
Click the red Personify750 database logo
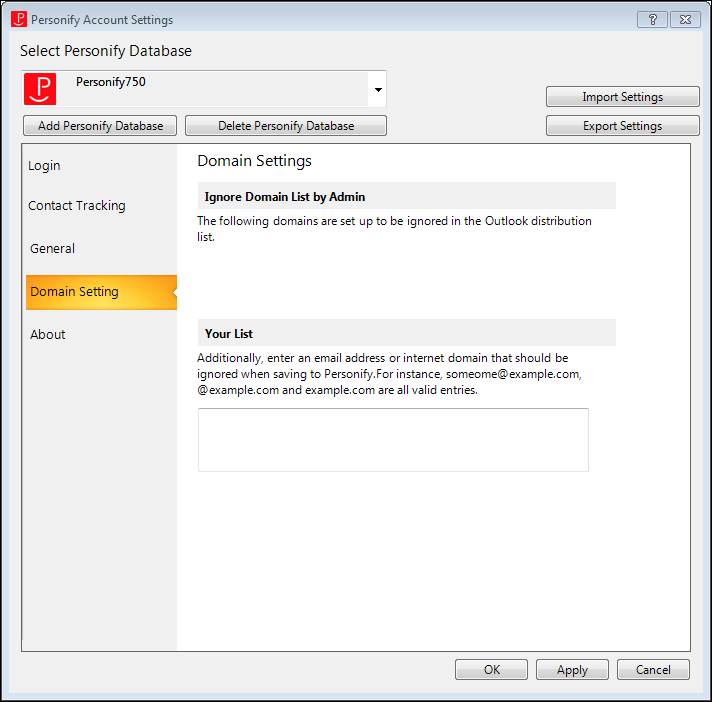[x=40, y=89]
